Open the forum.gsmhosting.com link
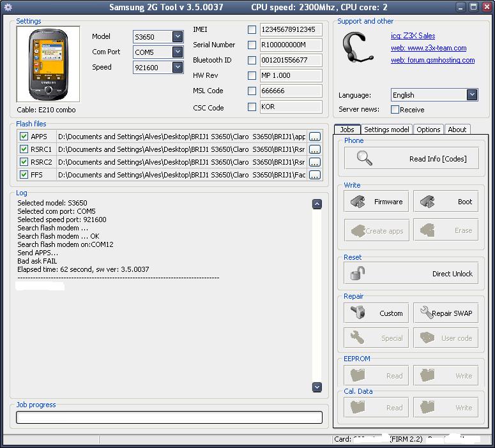The image size is (495, 448). tap(432, 60)
